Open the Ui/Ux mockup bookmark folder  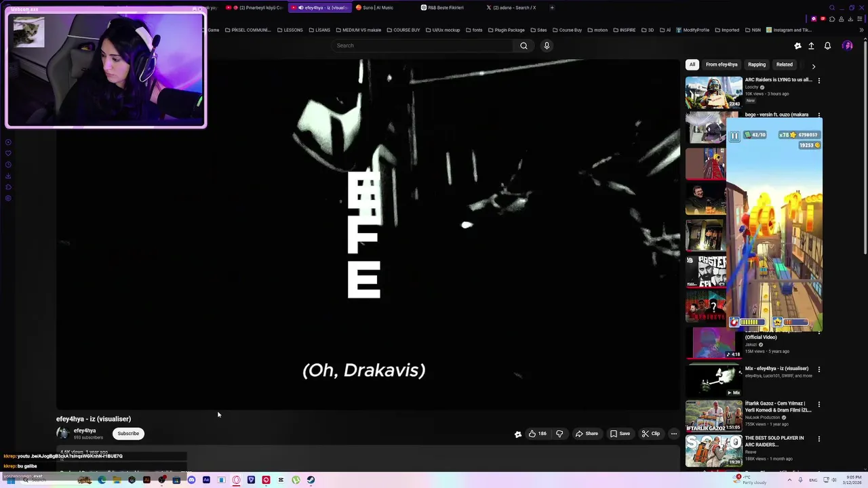442,30
